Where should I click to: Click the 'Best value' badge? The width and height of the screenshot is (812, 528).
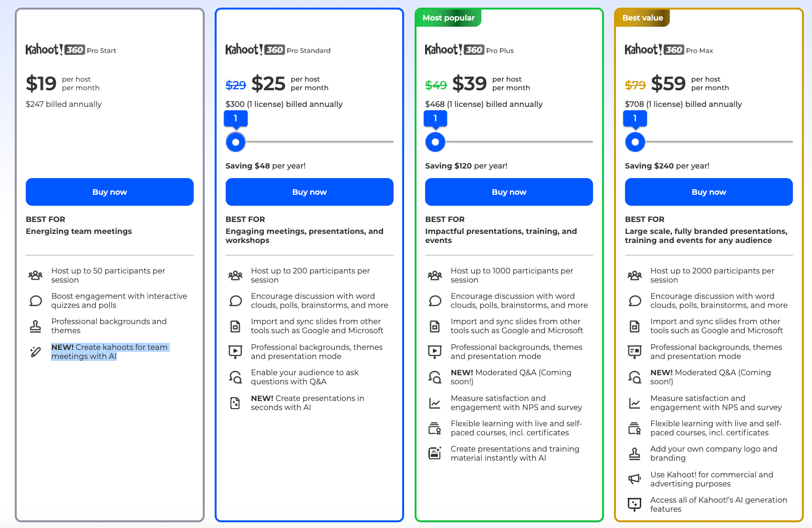[643, 18]
